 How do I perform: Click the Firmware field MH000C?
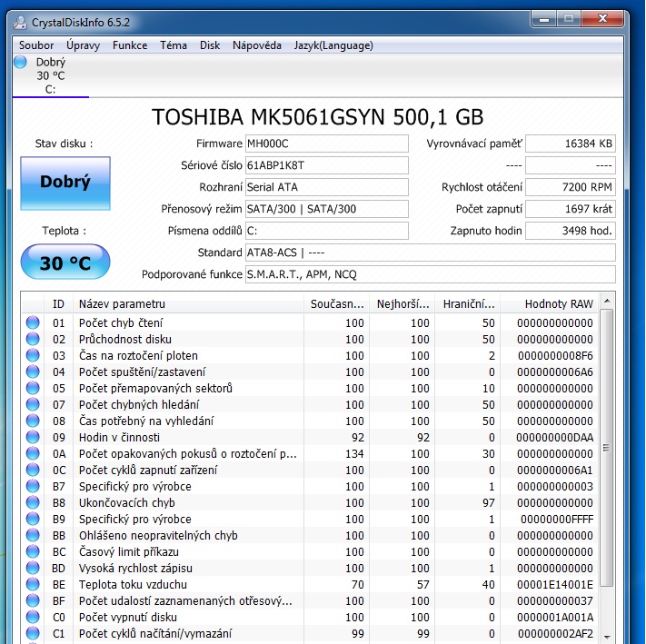coord(327,144)
